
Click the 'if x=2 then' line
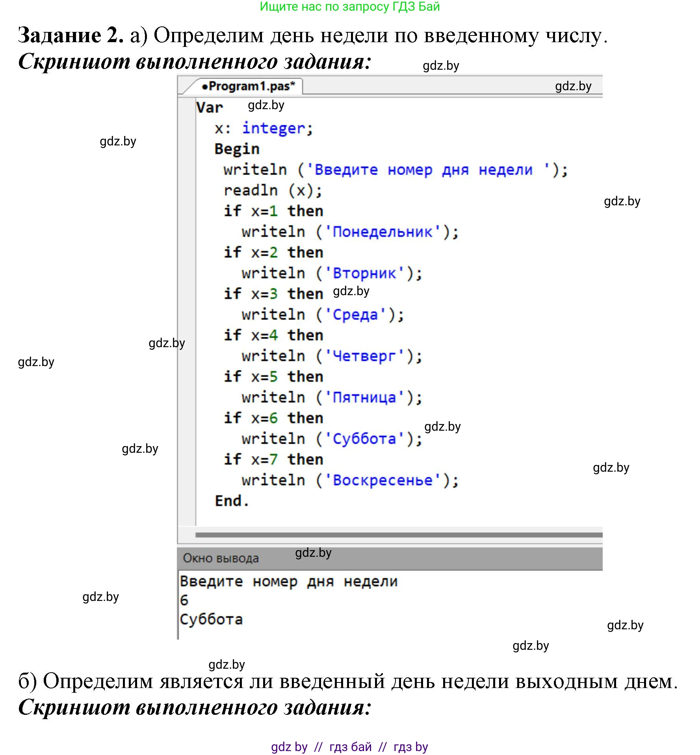pyautogui.click(x=273, y=252)
